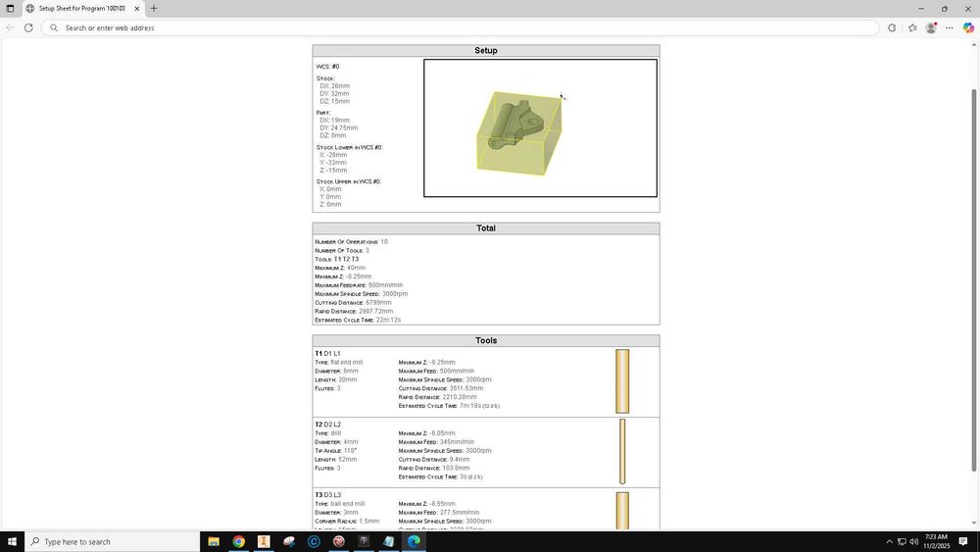Open the Edge extensions puzzle icon
The width and height of the screenshot is (980, 552).
tap(892, 27)
